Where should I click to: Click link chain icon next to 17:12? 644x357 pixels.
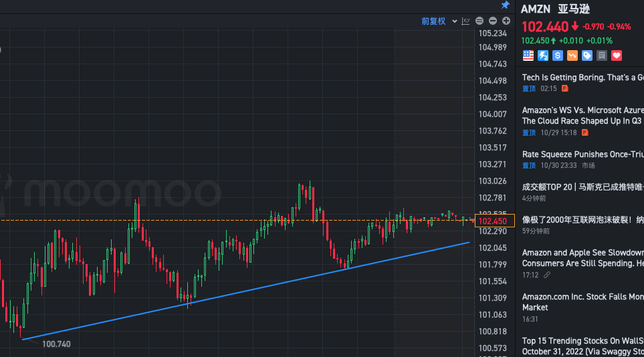point(546,275)
